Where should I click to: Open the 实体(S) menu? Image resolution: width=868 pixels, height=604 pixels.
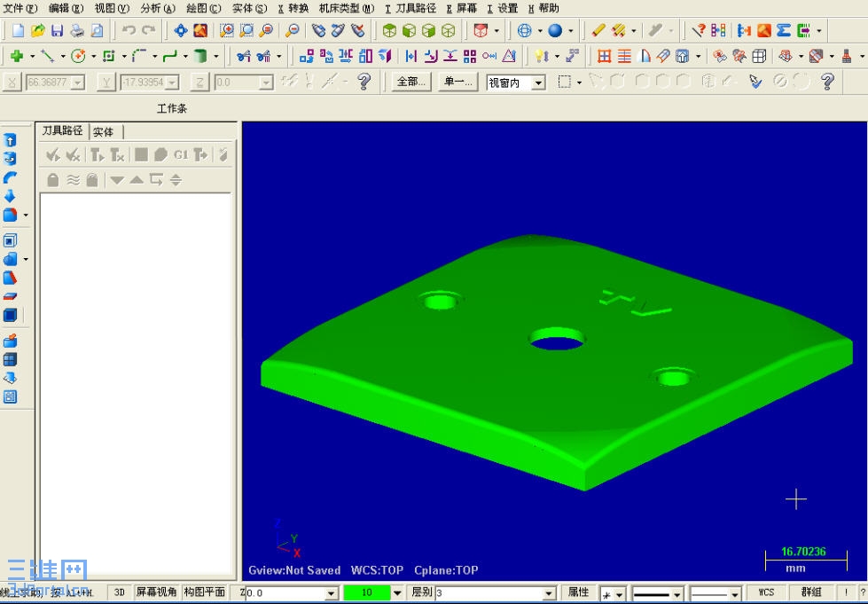coord(249,8)
